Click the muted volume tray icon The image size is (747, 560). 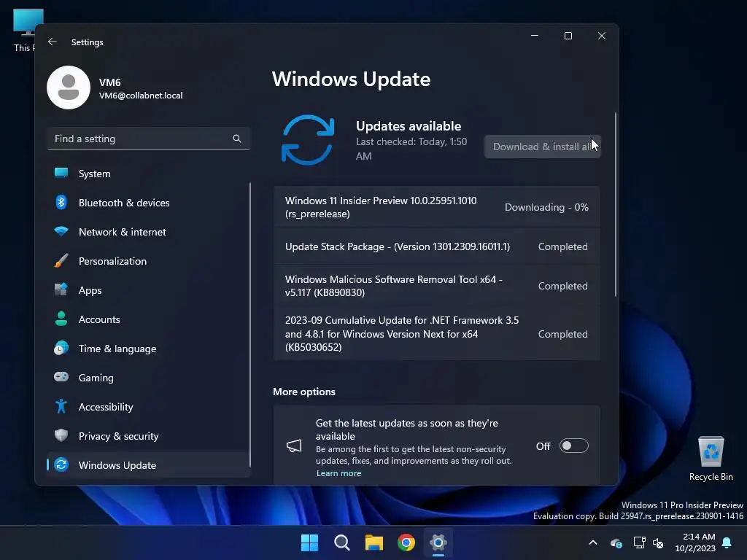[x=658, y=542]
